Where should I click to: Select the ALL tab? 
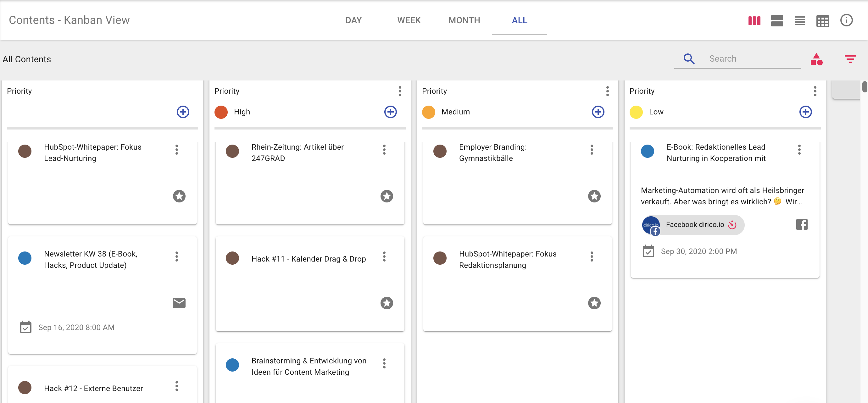(519, 20)
